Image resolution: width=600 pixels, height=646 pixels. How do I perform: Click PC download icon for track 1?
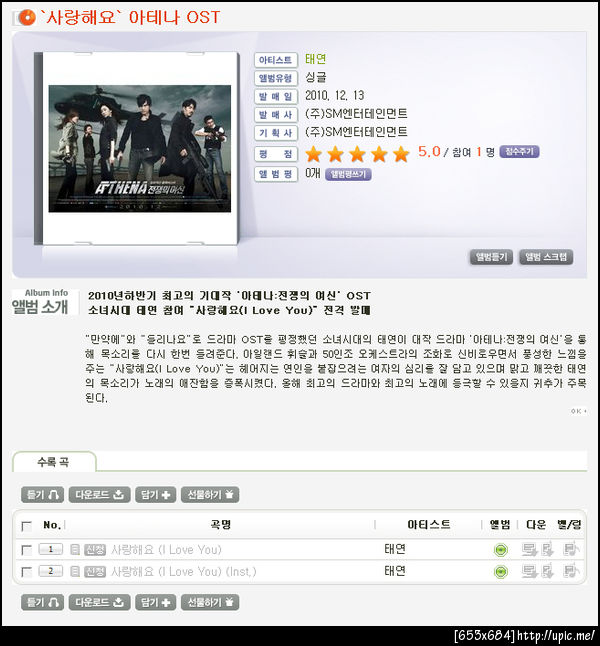point(529,550)
